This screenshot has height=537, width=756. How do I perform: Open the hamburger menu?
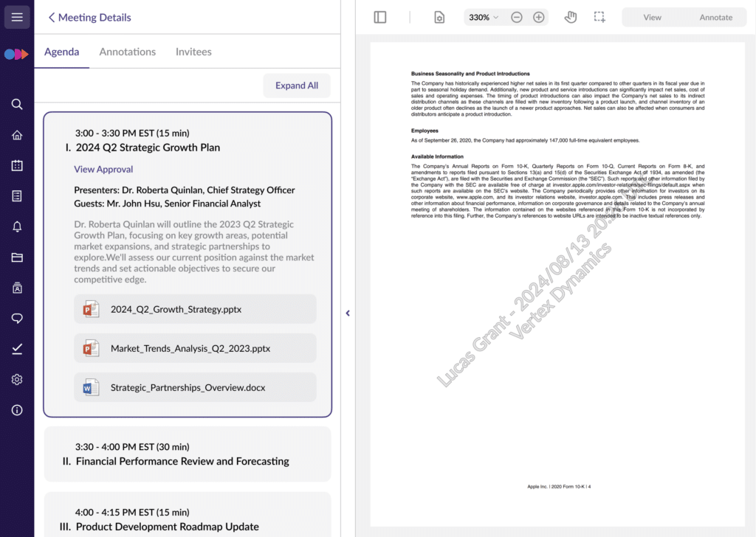pos(17,17)
